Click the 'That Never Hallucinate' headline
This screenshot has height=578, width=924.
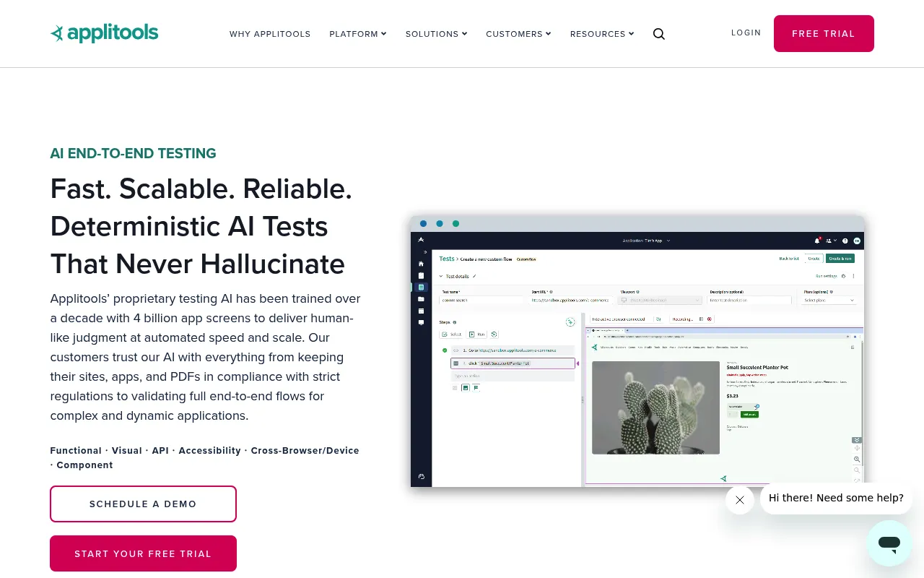pos(197,264)
